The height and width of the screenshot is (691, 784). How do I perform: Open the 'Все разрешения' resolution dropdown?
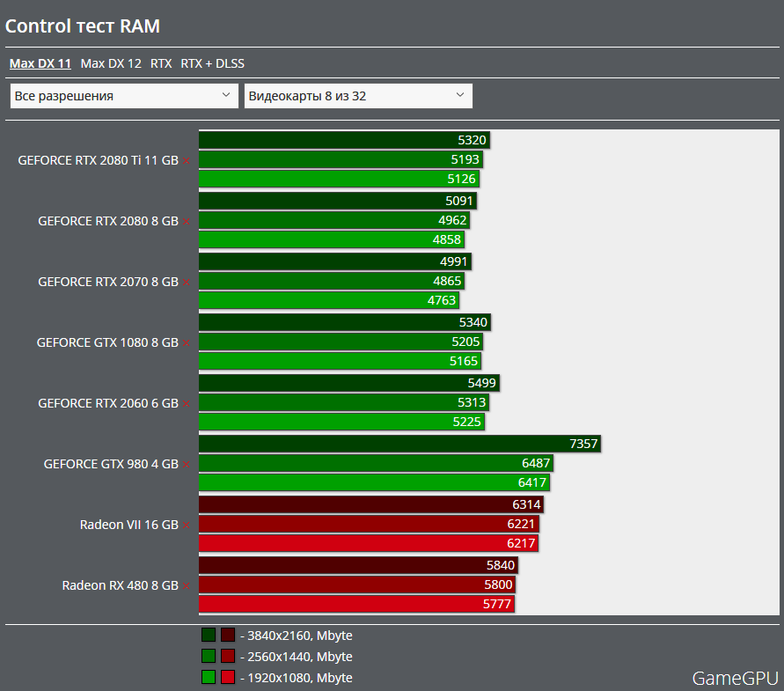124,96
